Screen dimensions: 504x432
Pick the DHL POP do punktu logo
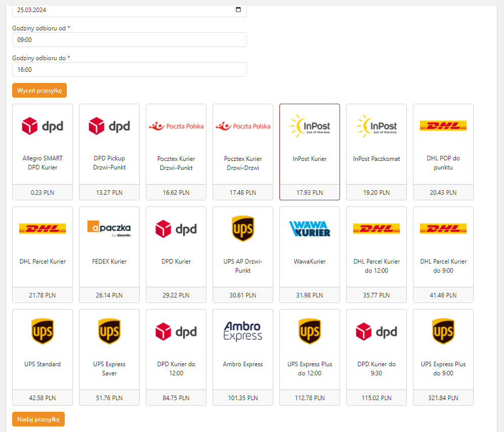tap(443, 126)
